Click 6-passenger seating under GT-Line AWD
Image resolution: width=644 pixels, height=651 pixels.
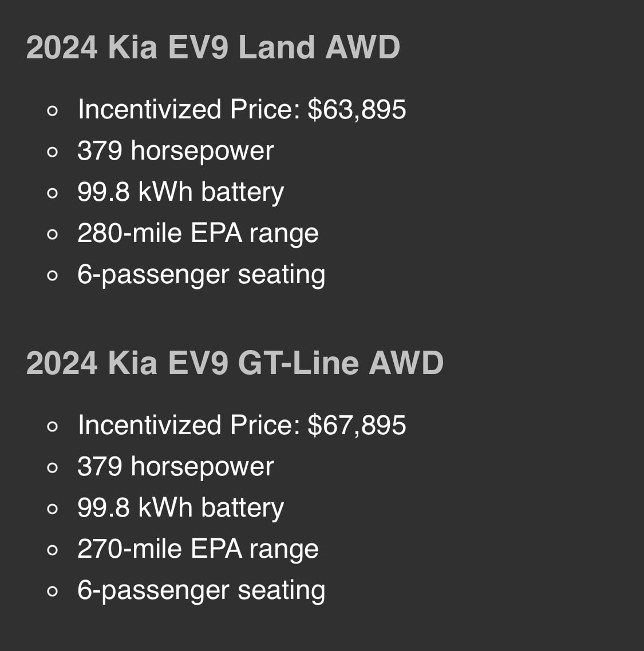pos(201,591)
